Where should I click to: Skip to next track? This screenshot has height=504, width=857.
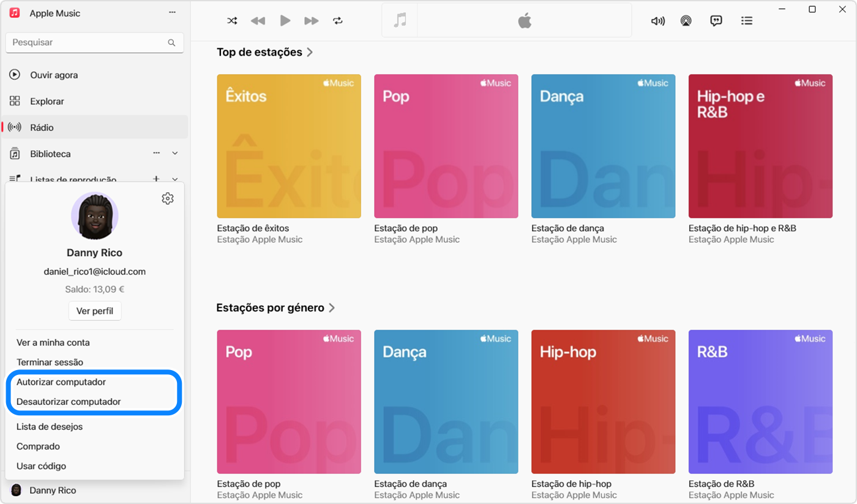(312, 21)
